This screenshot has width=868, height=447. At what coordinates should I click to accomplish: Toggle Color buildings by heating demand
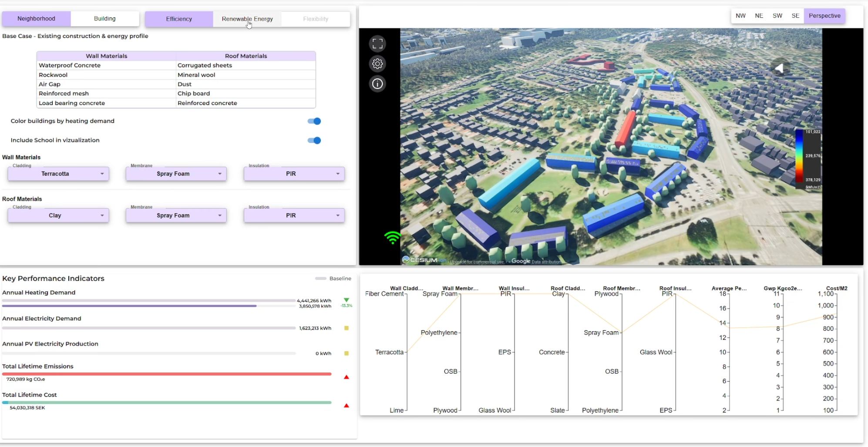314,121
